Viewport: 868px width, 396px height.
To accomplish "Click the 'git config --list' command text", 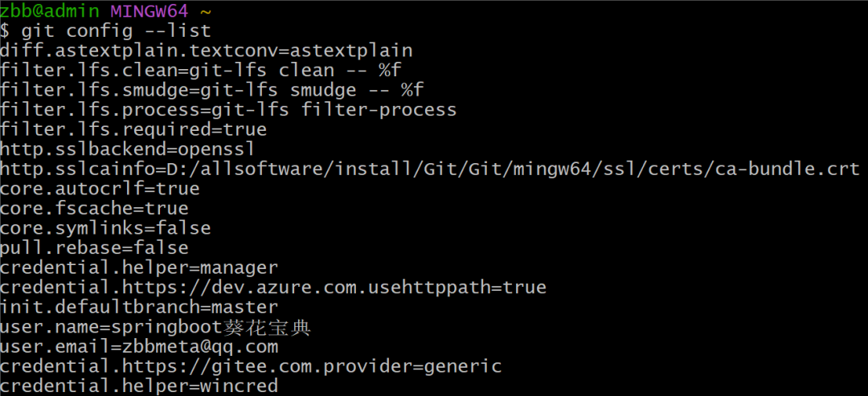I will (116, 31).
